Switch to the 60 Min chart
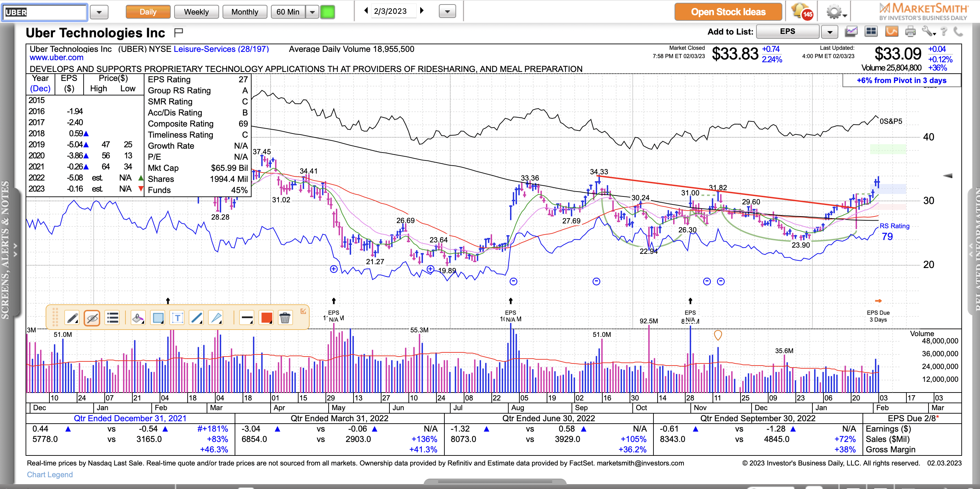This screenshot has height=489, width=980. 288,12
